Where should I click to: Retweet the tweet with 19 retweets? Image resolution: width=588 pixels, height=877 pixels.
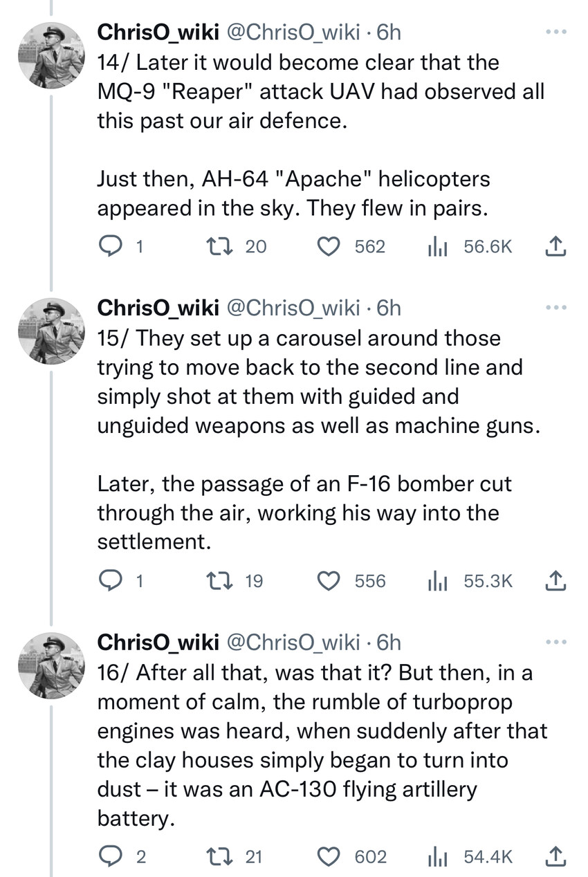click(217, 581)
